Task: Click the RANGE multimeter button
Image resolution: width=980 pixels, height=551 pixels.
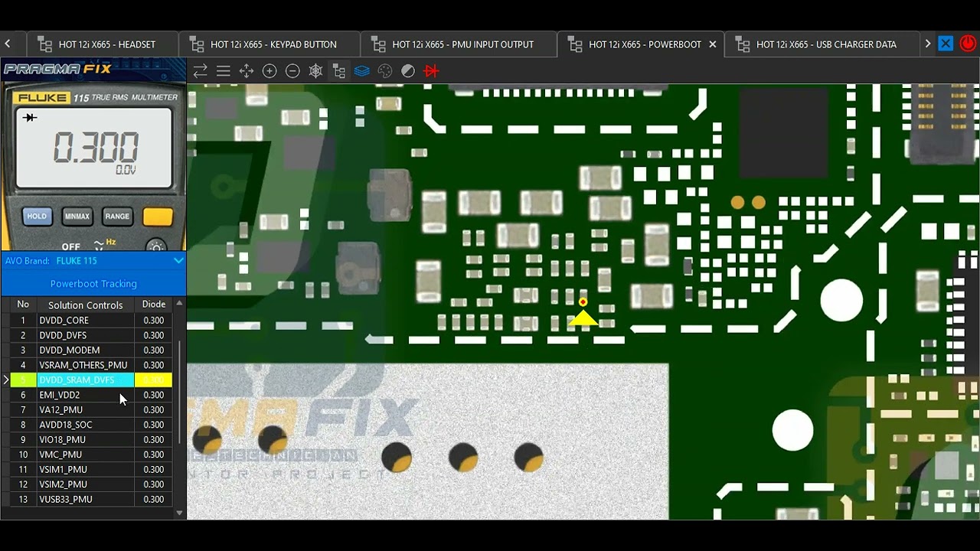Action: [117, 217]
